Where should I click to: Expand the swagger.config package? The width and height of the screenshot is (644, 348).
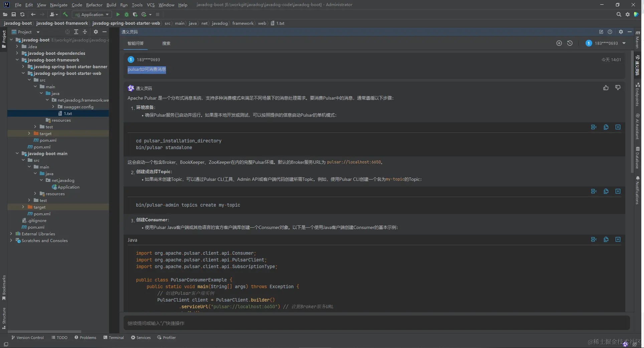click(x=53, y=107)
